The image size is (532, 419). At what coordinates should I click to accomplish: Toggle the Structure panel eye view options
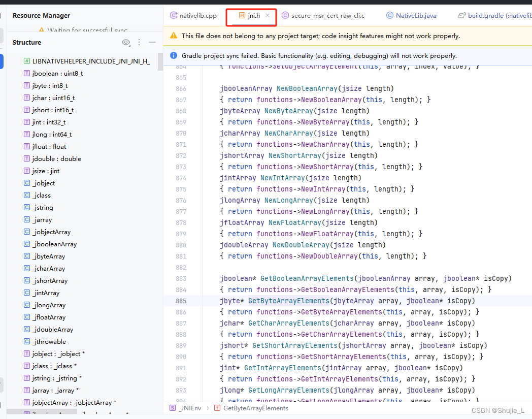[126, 42]
